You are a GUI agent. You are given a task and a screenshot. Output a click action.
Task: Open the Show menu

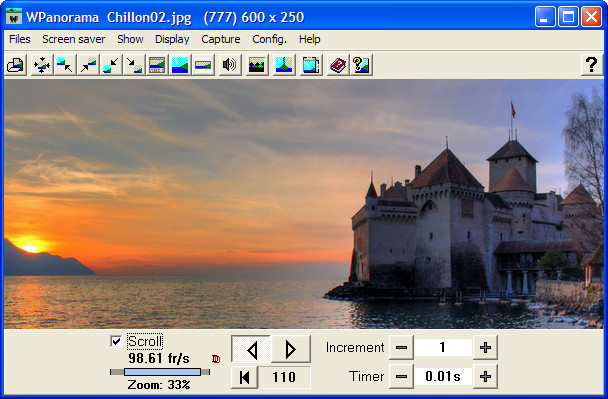click(x=130, y=39)
